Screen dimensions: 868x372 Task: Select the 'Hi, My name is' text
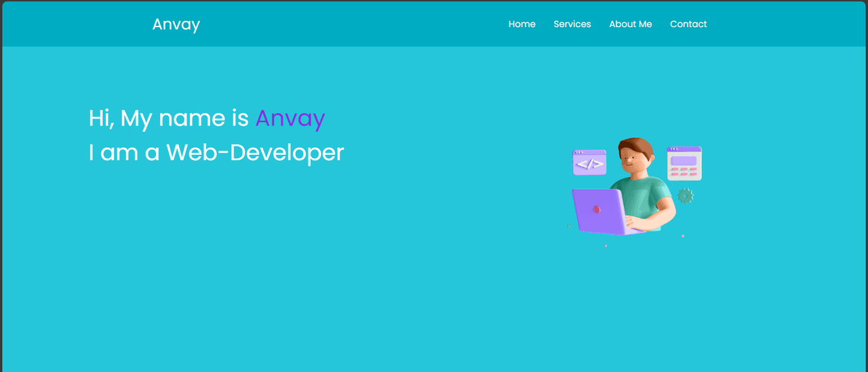coord(168,118)
